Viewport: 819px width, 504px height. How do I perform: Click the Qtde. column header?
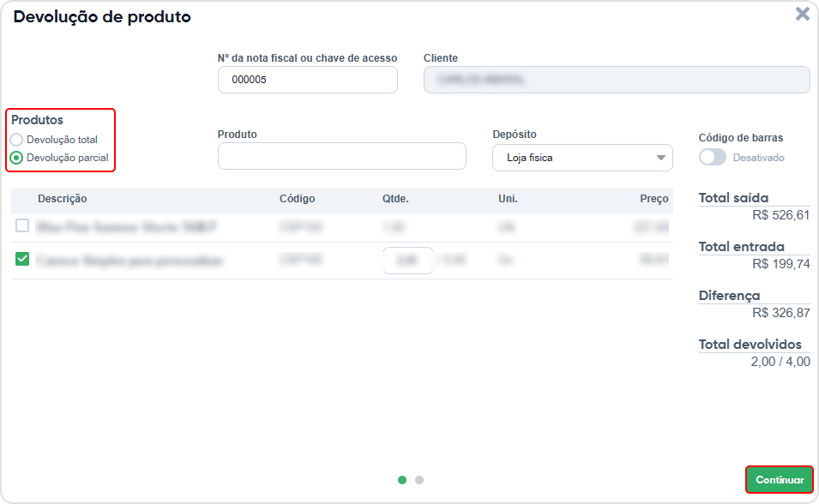[x=395, y=199]
